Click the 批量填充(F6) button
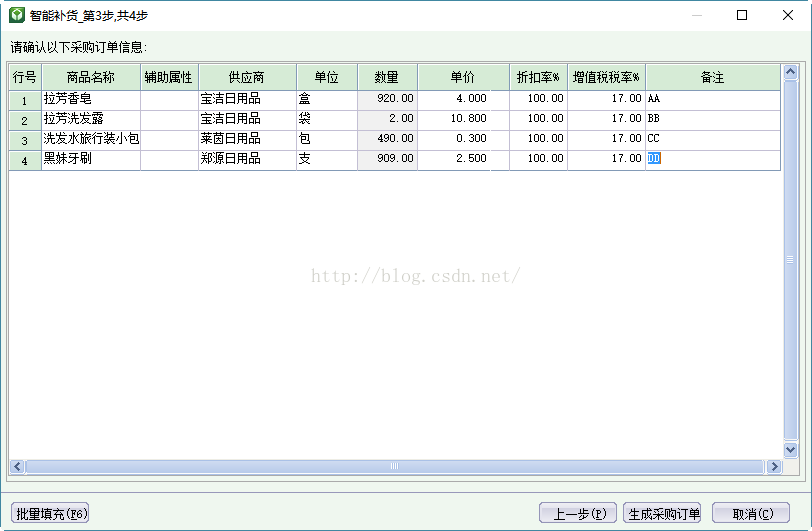Screen dimensions: 812x531 pos(50,513)
